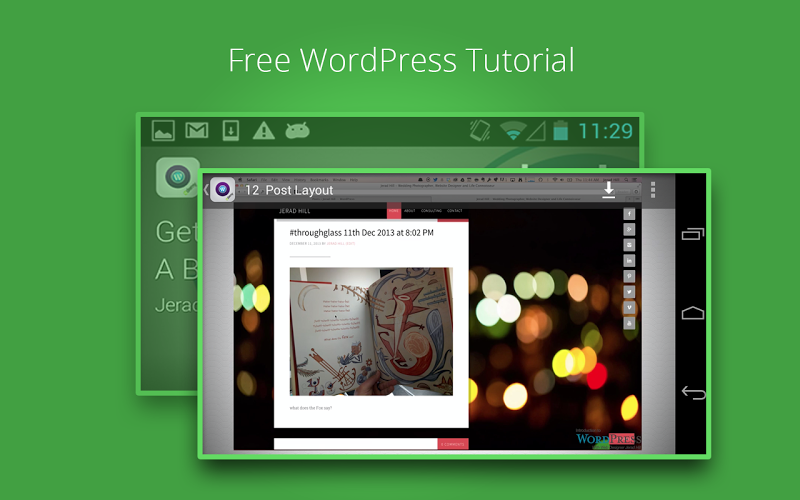This screenshot has width=800, height=500.
Task: Click the YouTube social icon
Action: click(629, 323)
